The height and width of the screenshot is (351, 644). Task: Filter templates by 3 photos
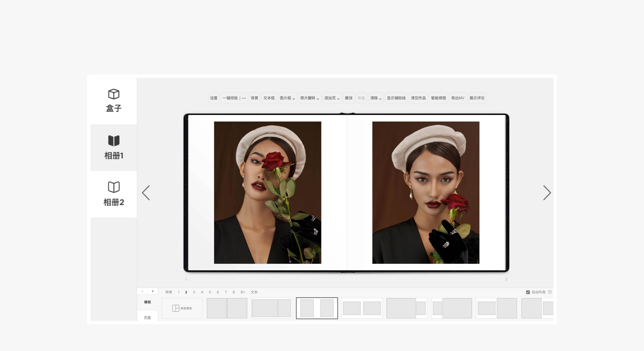pos(194,292)
